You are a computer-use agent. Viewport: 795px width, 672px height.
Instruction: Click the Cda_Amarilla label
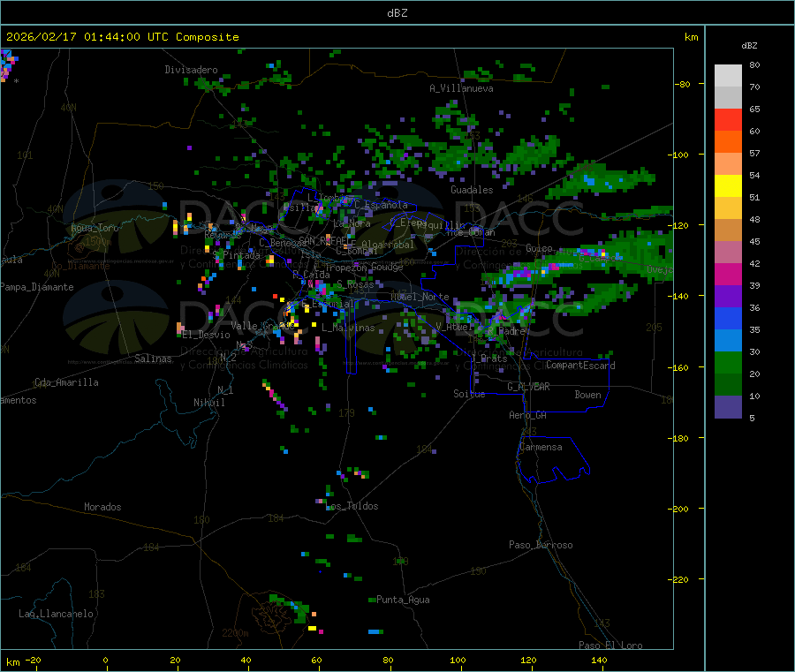tap(66, 382)
